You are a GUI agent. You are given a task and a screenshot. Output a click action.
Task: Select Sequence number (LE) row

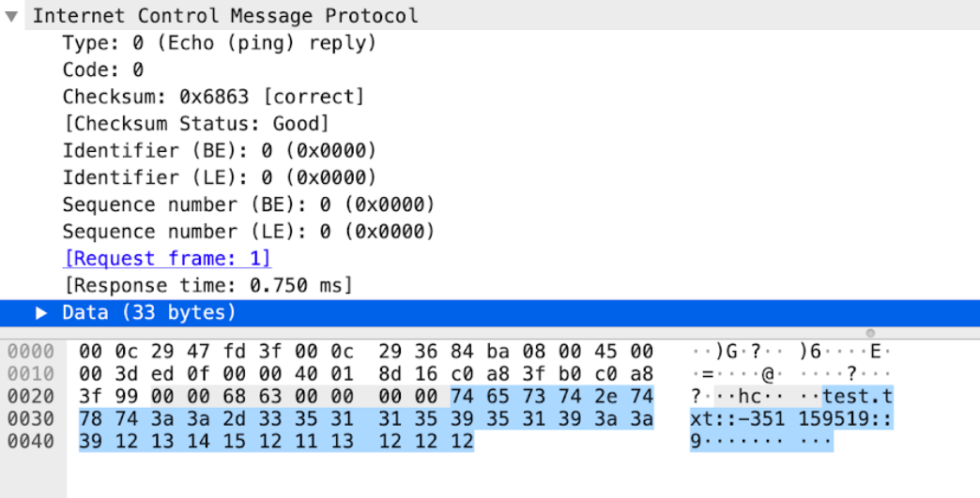click(x=249, y=231)
